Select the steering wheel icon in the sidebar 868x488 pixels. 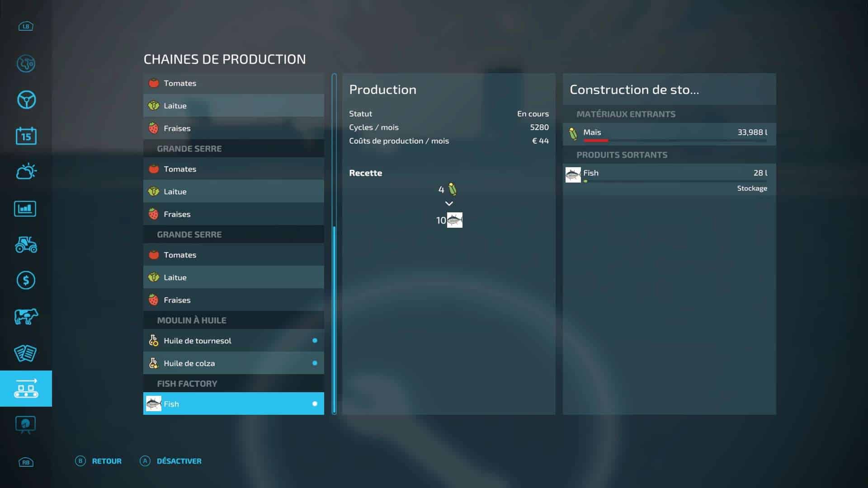[26, 99]
